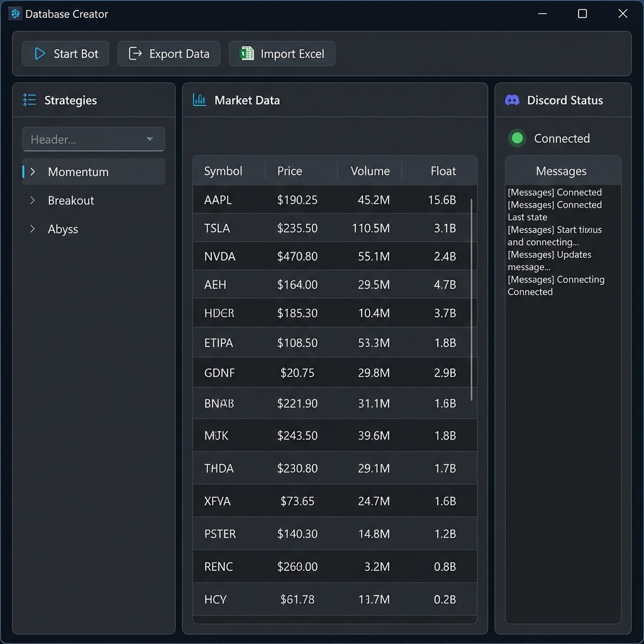Click the Strategies panel title
The width and height of the screenshot is (644, 644).
(x=70, y=100)
